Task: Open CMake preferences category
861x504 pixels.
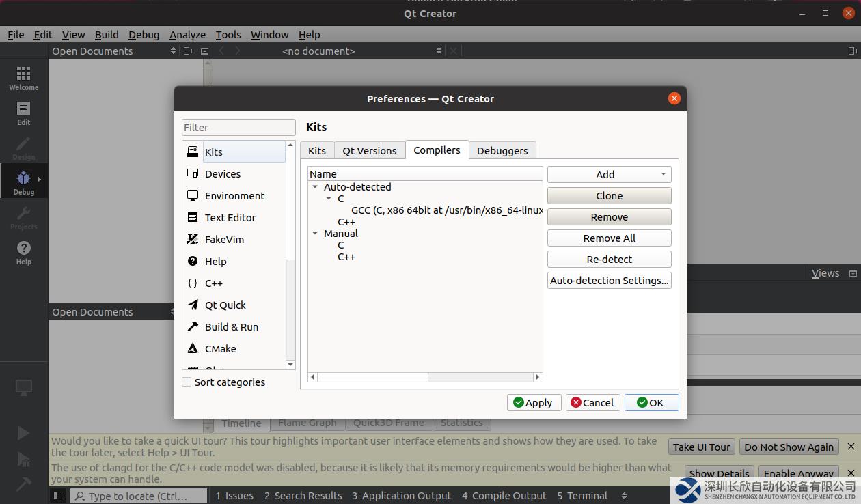Action: [x=234, y=348]
